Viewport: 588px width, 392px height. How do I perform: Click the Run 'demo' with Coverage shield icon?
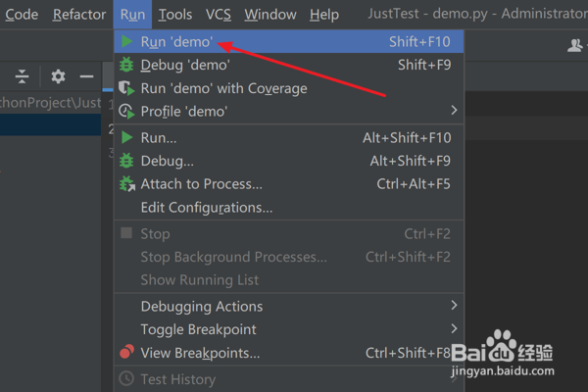(125, 88)
